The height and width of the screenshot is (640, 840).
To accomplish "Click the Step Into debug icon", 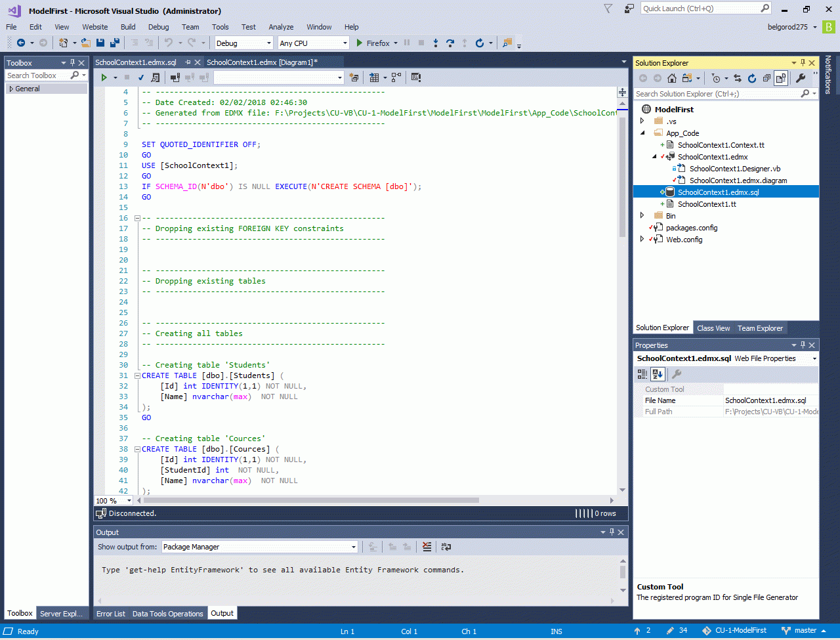I will (x=435, y=43).
